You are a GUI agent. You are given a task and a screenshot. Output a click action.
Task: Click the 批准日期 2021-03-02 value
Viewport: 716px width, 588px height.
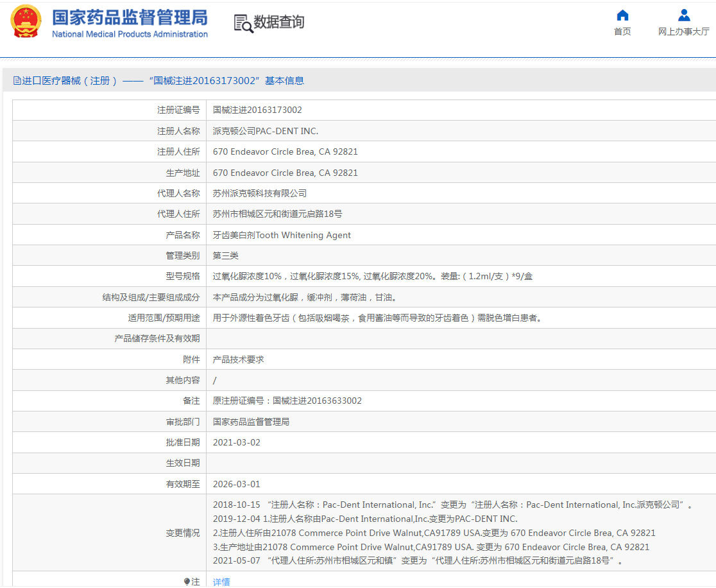[237, 442]
